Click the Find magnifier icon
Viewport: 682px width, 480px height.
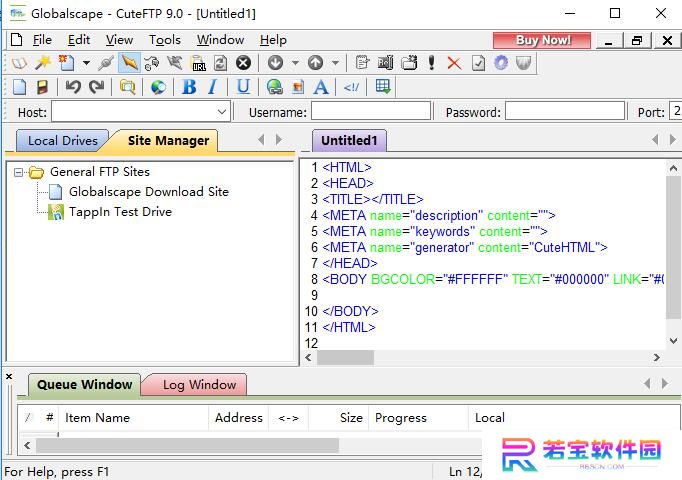(127, 87)
